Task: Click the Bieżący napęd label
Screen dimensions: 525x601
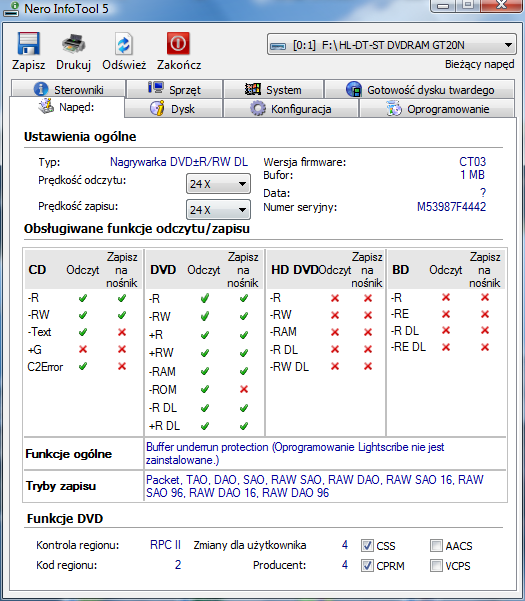Action: pos(479,64)
